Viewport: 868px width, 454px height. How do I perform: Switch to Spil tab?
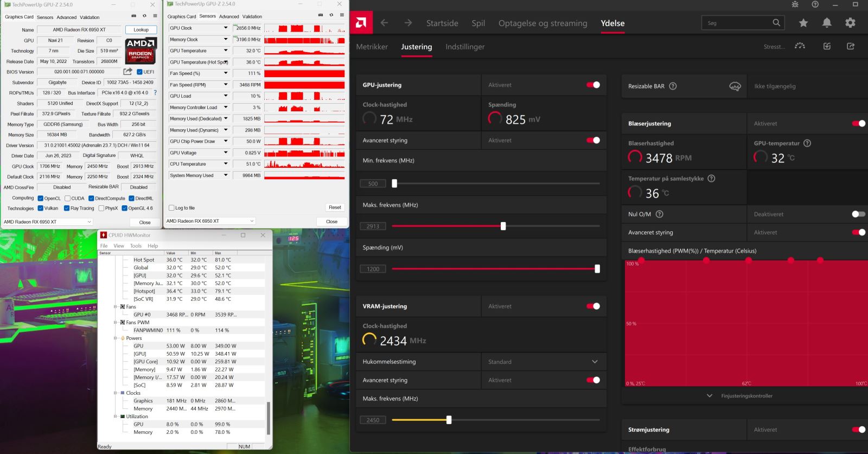pos(478,23)
